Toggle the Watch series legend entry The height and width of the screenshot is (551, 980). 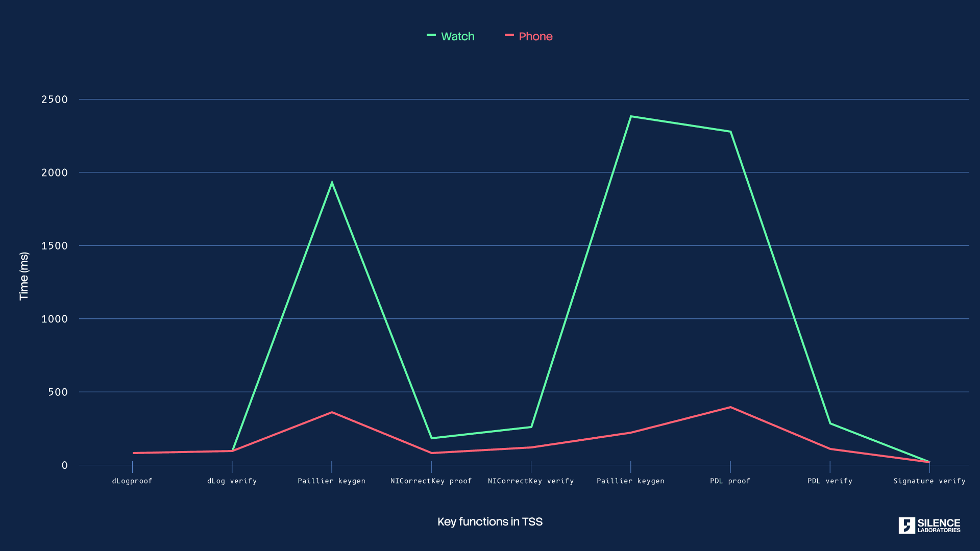pyautogui.click(x=457, y=36)
